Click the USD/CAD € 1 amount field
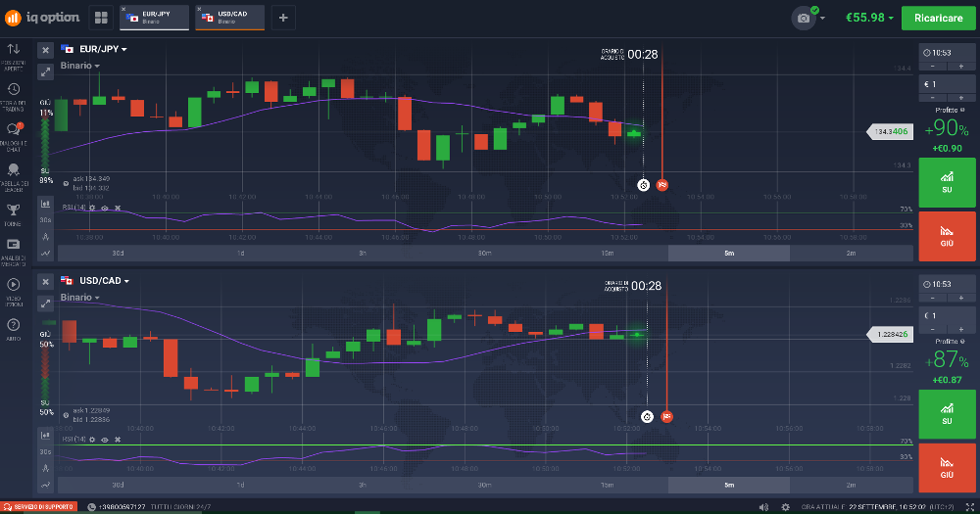 (947, 315)
